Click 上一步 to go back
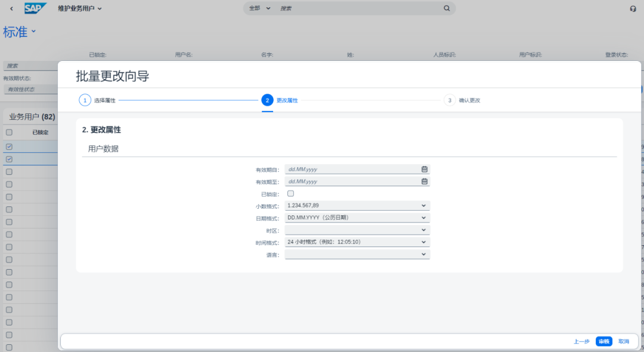This screenshot has height=352, width=644. point(581,341)
